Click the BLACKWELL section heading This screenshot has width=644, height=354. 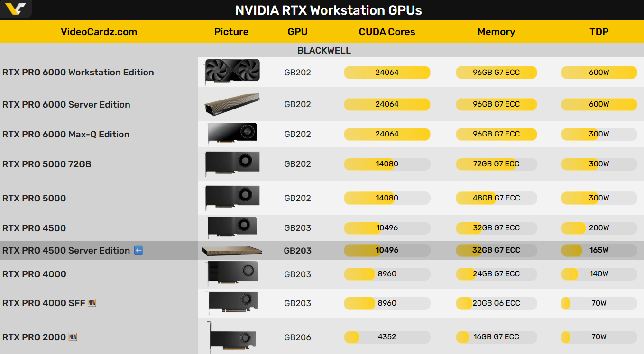pos(324,50)
